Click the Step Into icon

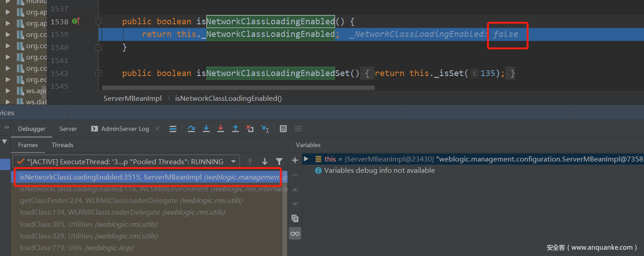(206, 129)
